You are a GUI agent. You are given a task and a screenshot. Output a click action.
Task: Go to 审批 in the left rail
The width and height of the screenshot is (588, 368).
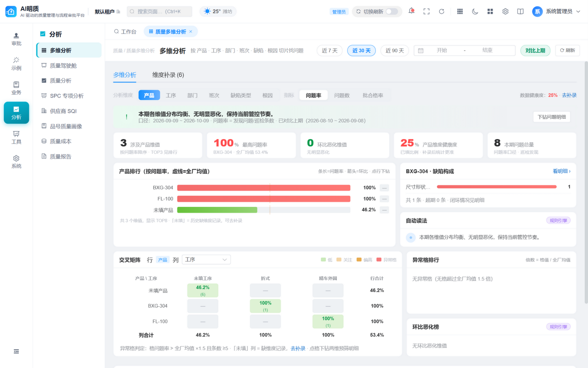click(x=16, y=39)
